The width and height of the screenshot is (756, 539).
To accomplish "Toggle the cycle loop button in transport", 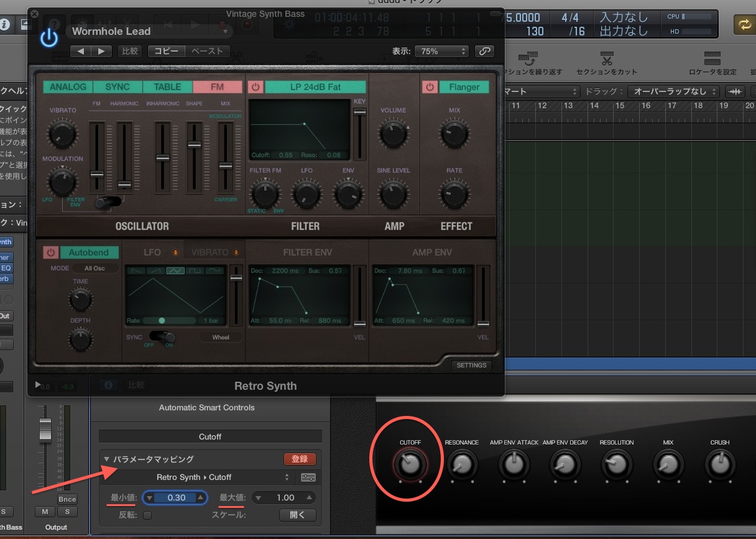I will (744, 24).
